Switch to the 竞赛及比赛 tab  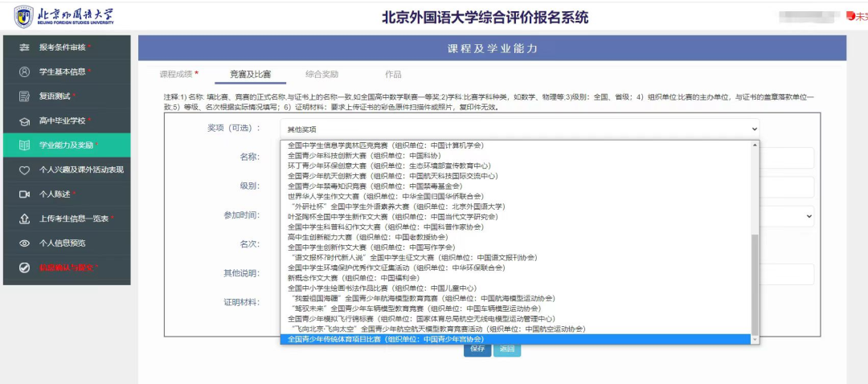point(250,74)
